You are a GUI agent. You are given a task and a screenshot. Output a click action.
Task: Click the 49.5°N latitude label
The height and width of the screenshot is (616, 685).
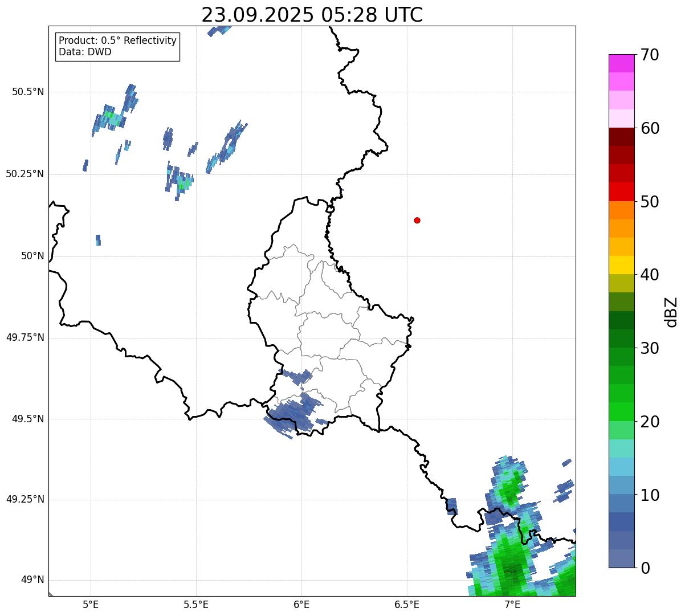coord(27,419)
